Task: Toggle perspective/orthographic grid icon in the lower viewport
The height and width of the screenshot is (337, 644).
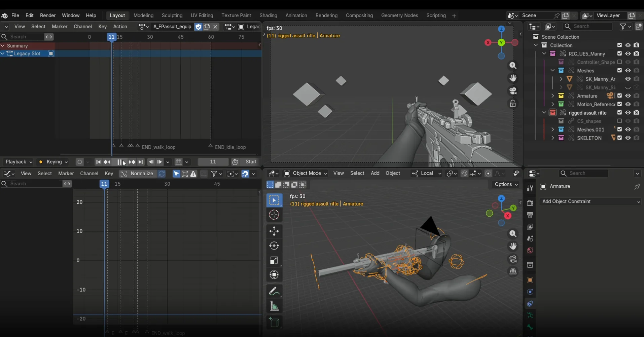Action: (x=513, y=272)
